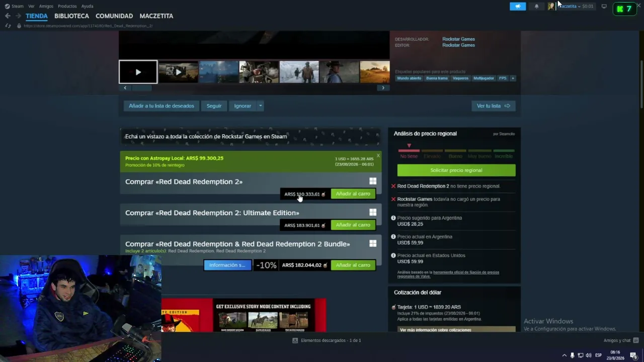Open the Amigos menu
Viewport: 644px width, 362px height.
click(46, 6)
